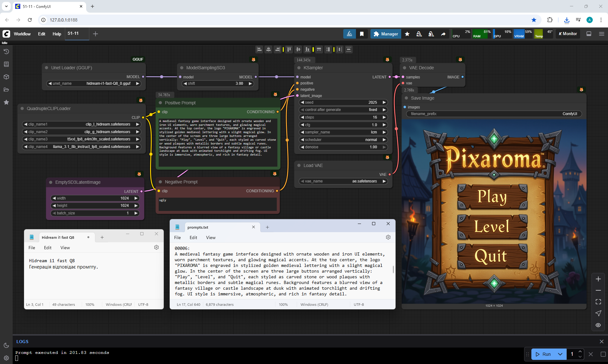The height and width of the screenshot is (364, 608).
Task: Click fit view icon on canvas
Action: [x=598, y=302]
